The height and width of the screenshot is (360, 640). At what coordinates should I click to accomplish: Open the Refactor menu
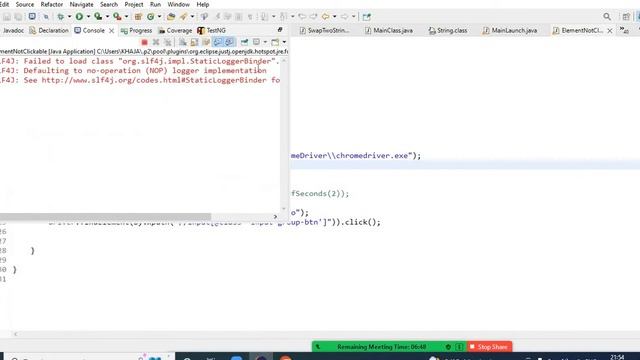[52, 4]
